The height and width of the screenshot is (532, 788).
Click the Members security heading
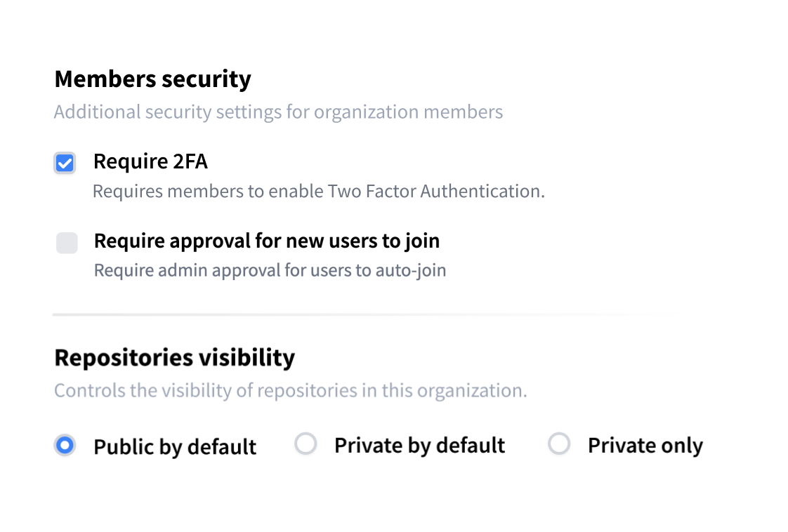[x=152, y=79]
